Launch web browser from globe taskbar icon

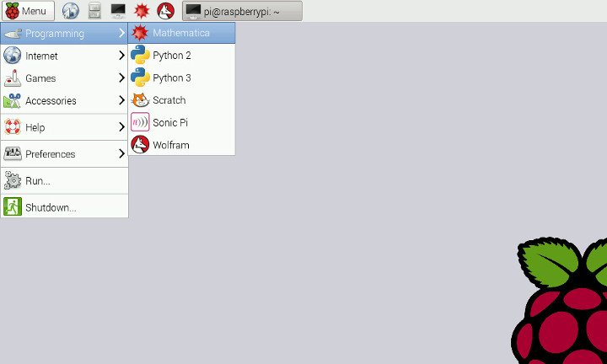coord(71,11)
